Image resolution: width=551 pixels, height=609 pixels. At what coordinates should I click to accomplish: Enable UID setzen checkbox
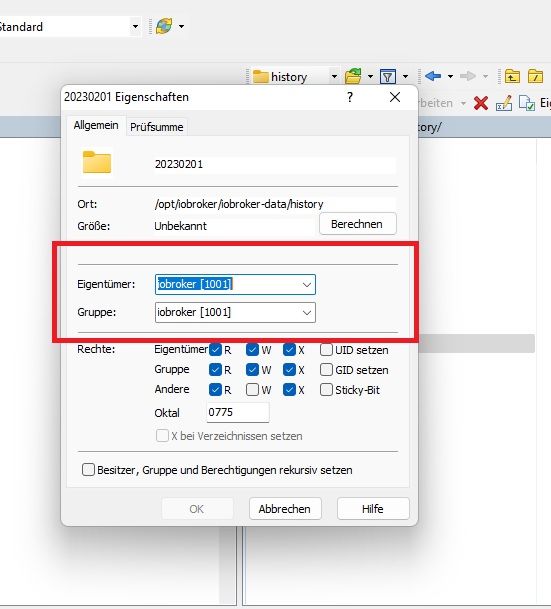pos(326,350)
